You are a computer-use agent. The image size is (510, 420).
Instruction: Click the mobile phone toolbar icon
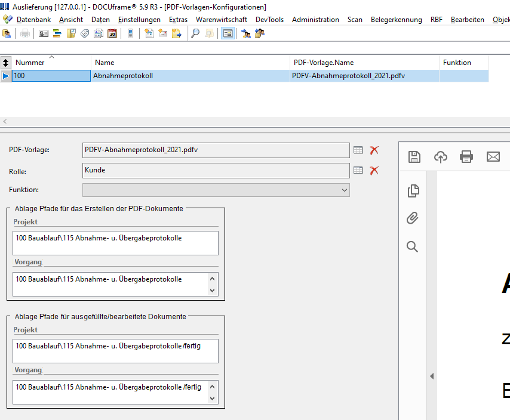point(130,33)
